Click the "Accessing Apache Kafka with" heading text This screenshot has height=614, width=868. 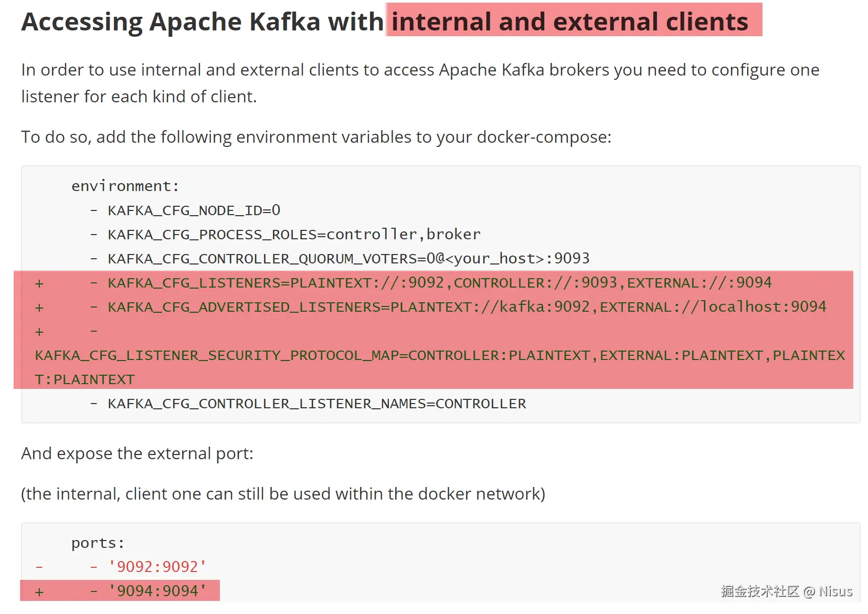click(x=202, y=22)
